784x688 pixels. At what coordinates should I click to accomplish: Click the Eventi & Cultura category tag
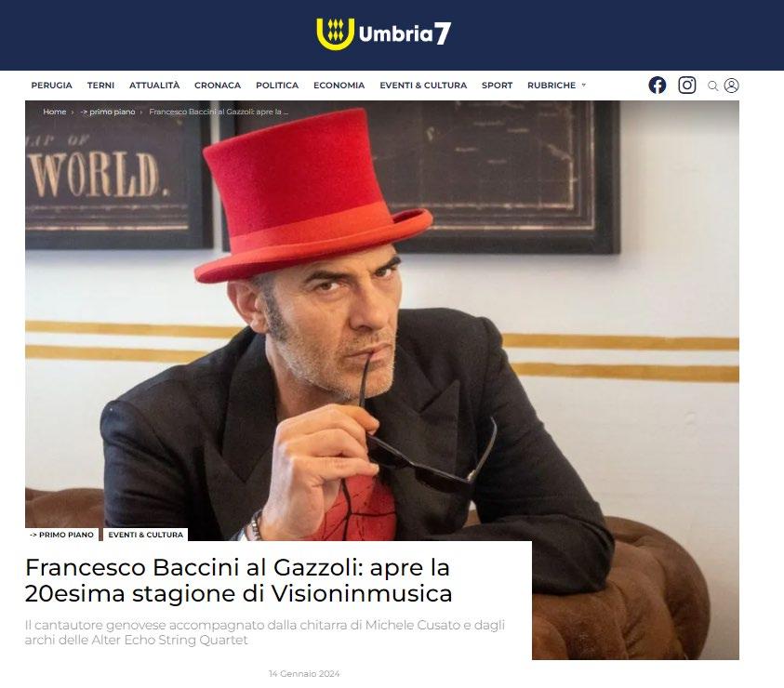145,535
